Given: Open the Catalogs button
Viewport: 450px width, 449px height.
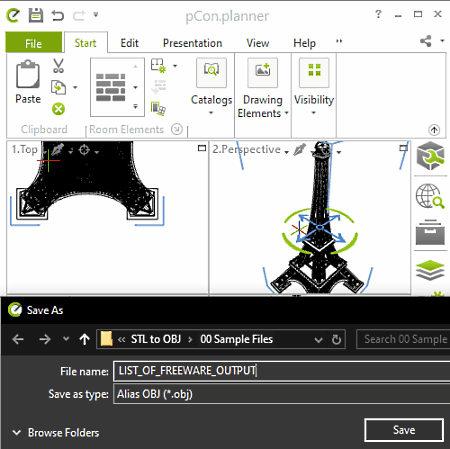Looking at the screenshot, I should [x=211, y=87].
